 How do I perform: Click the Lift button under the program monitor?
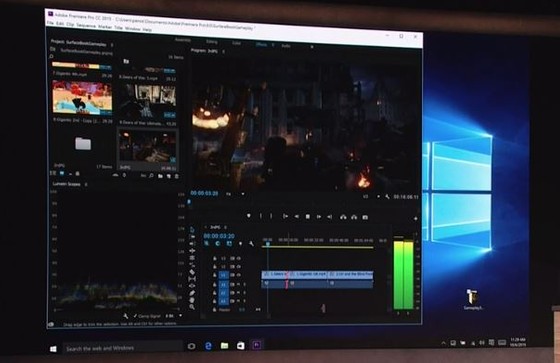tap(343, 217)
